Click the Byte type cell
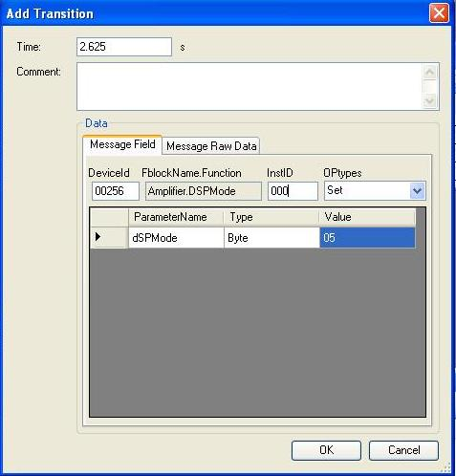The image size is (456, 476). tap(271, 238)
